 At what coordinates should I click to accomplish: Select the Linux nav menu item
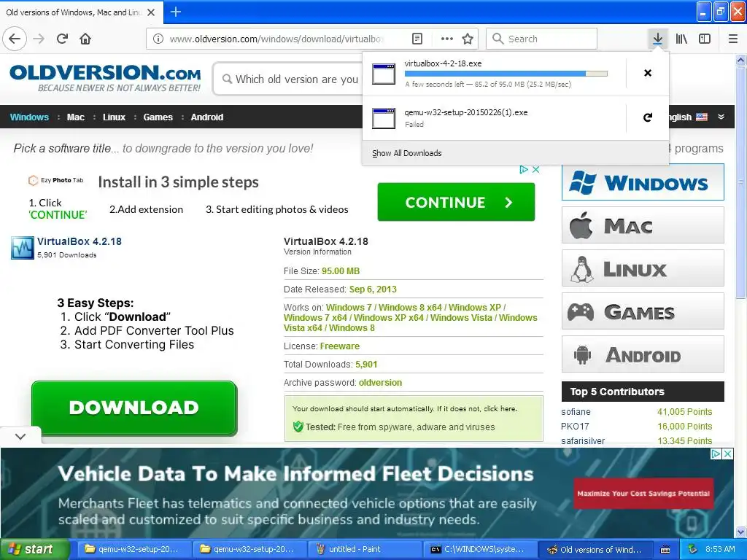(x=114, y=117)
